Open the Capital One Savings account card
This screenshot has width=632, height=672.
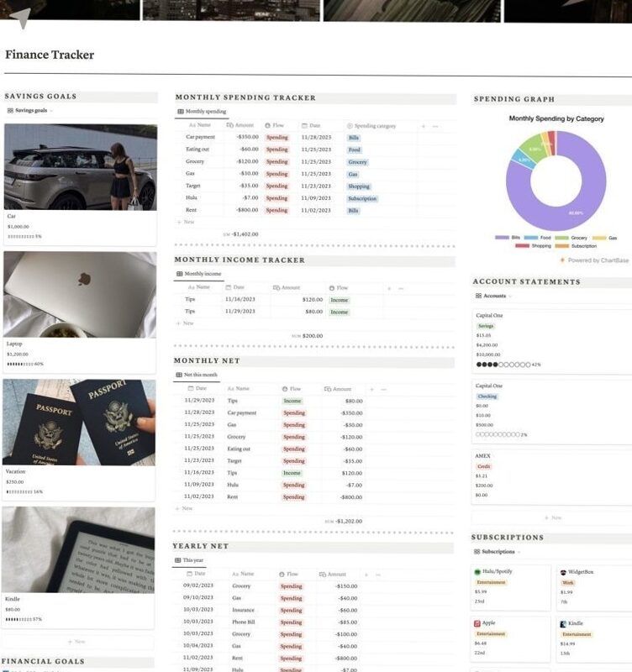point(552,341)
